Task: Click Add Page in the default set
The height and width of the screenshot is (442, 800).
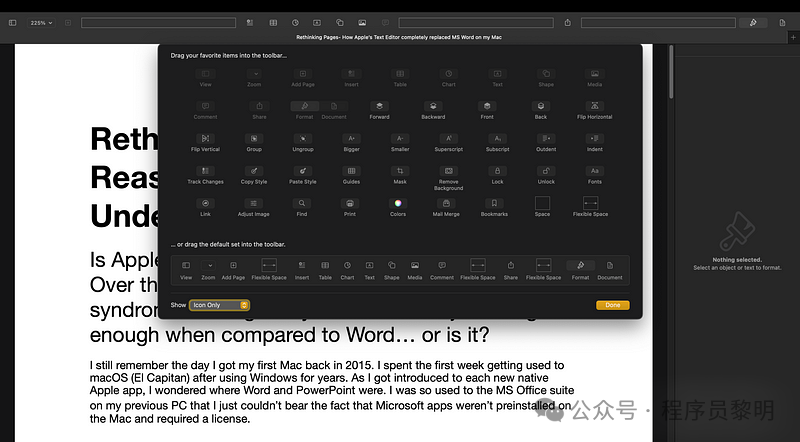Action: click(233, 265)
